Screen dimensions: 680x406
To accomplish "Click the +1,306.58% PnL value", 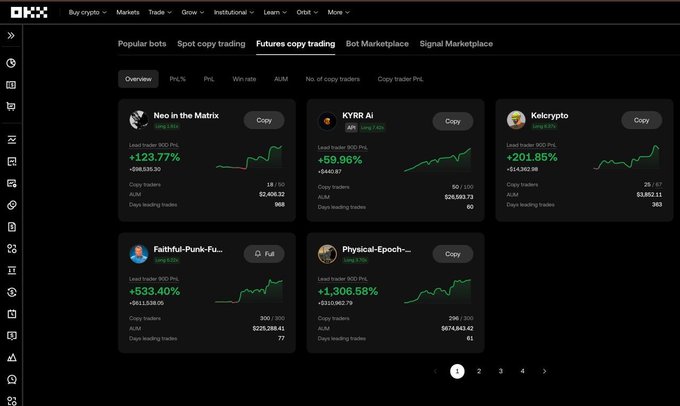I will (348, 291).
